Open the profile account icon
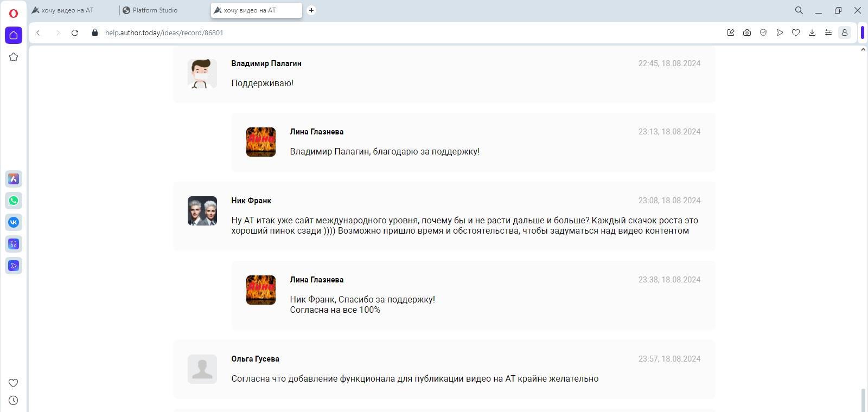 click(845, 33)
